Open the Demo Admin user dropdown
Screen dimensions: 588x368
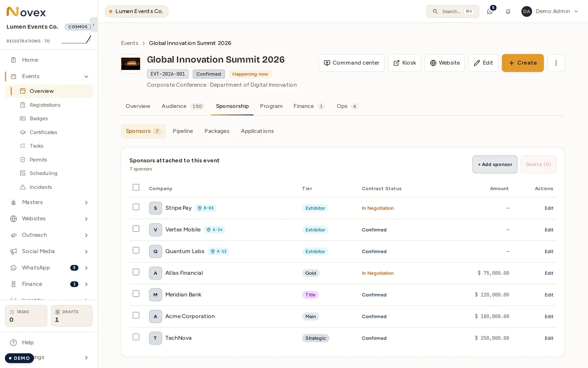point(550,11)
